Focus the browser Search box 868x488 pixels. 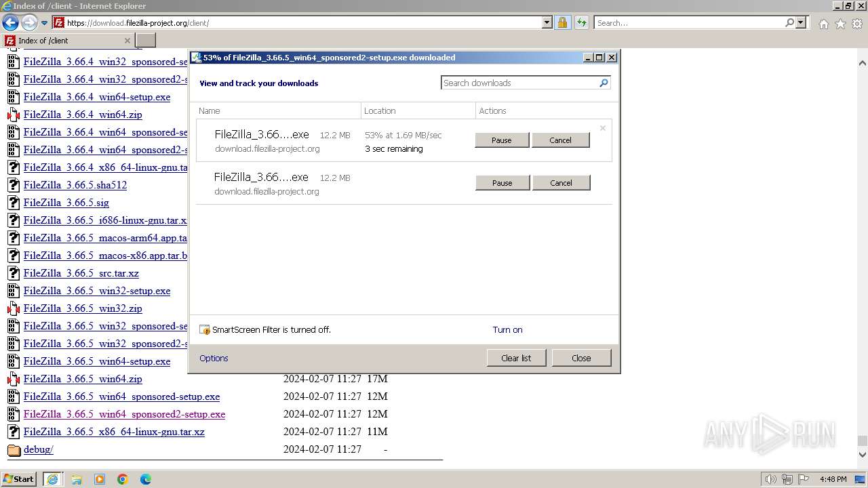pos(689,22)
